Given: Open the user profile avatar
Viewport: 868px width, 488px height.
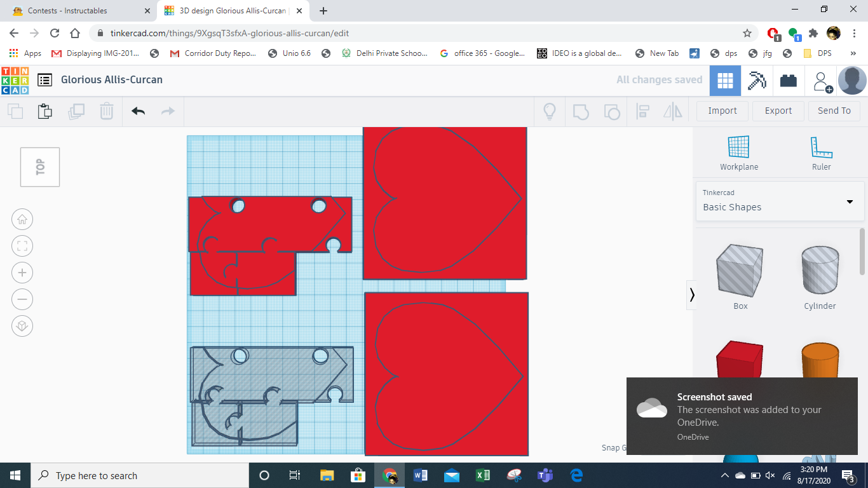Looking at the screenshot, I should click(x=852, y=81).
